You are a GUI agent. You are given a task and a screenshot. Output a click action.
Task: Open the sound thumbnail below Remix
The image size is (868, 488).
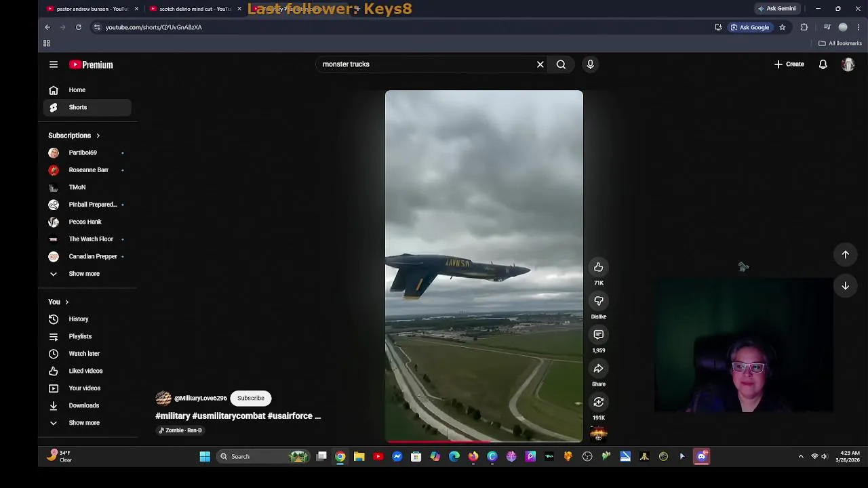pyautogui.click(x=598, y=434)
